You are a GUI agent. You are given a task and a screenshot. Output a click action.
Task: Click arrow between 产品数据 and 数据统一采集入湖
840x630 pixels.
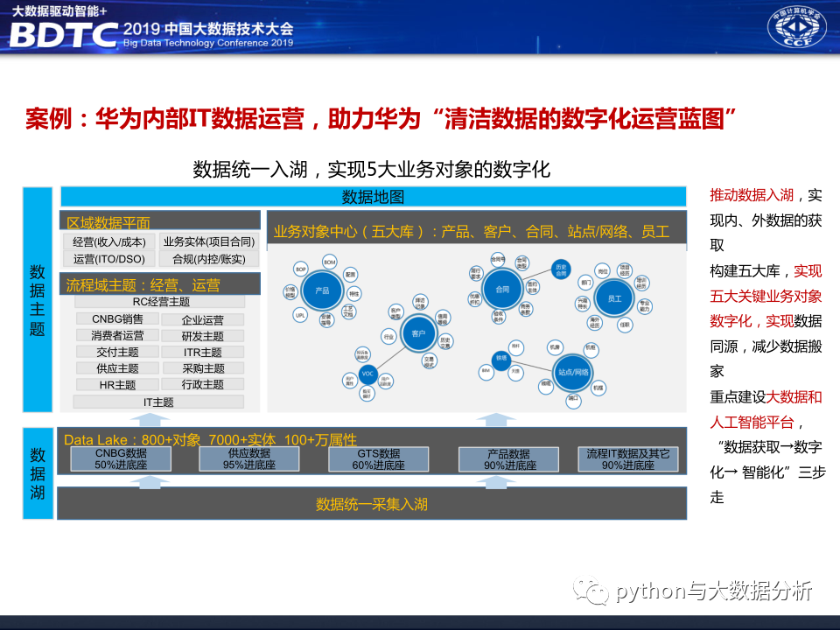coord(497,482)
